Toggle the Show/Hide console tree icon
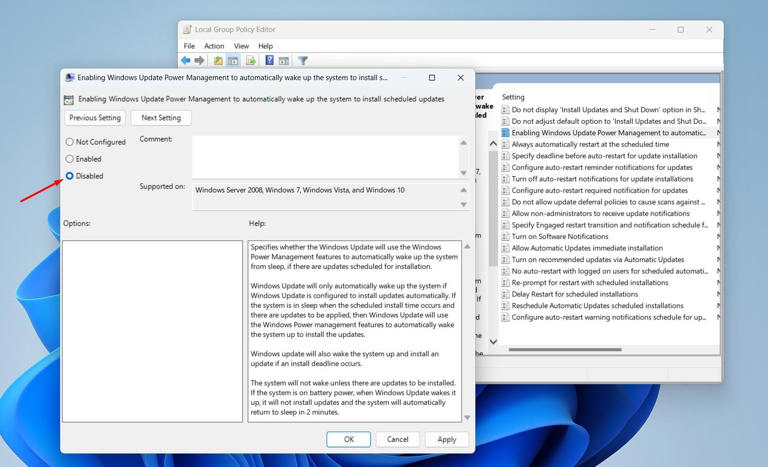 point(233,61)
